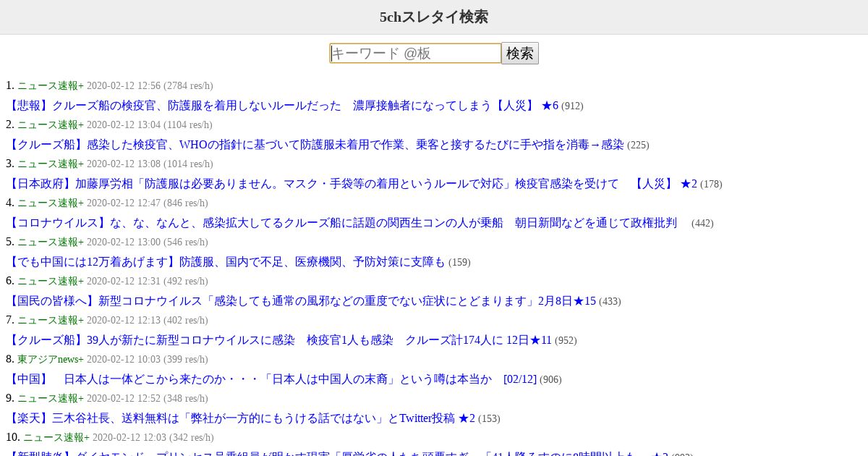Image resolution: width=868 pixels, height=456 pixels.
Task: Open the 東アジアnews+ board link
Action: pyautogui.click(x=51, y=359)
